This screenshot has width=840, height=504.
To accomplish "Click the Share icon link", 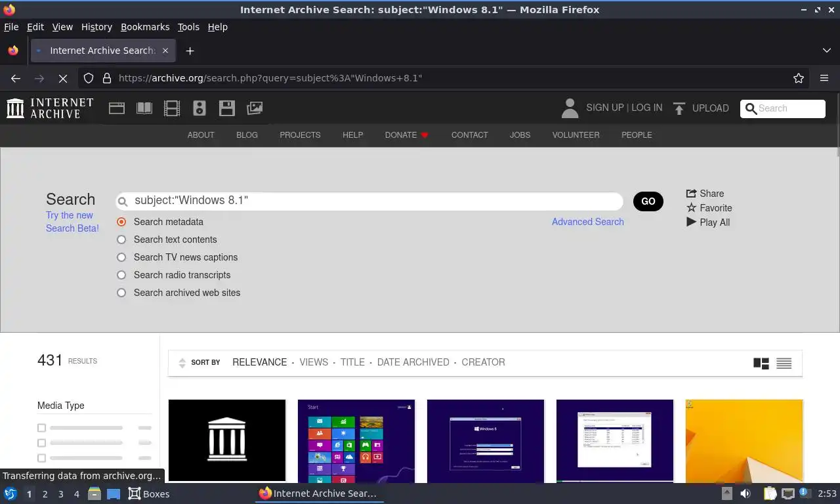I will point(705,194).
